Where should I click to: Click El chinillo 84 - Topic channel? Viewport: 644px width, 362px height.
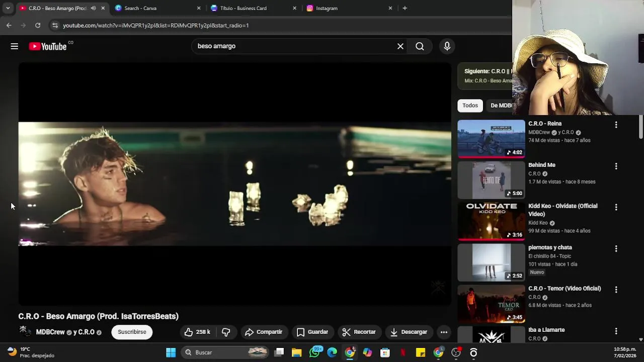point(549,256)
